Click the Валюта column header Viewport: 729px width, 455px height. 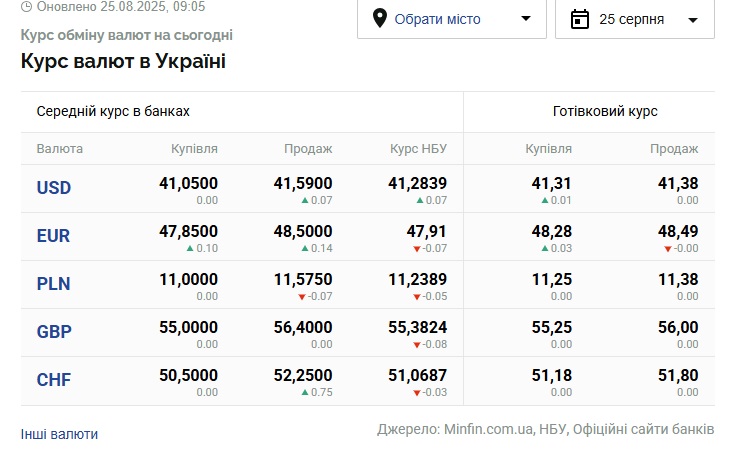click(60, 149)
